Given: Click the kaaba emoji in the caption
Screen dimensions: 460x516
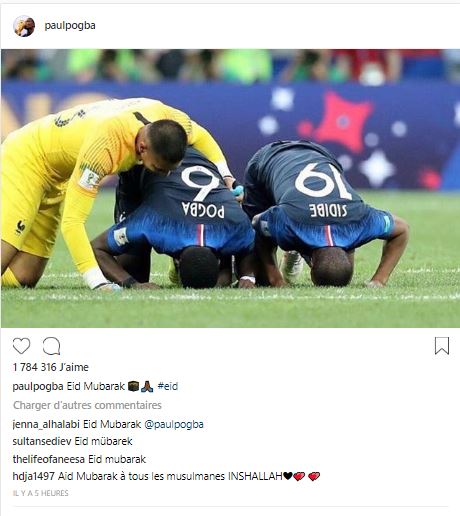Looking at the screenshot, I should (x=133, y=386).
